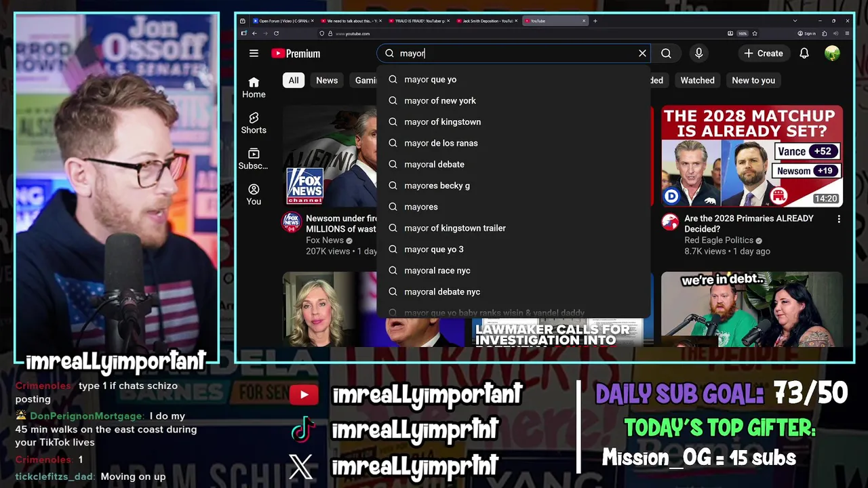The image size is (868, 488).
Task: Open the blonde woman video thumbnail
Action: click(330, 309)
